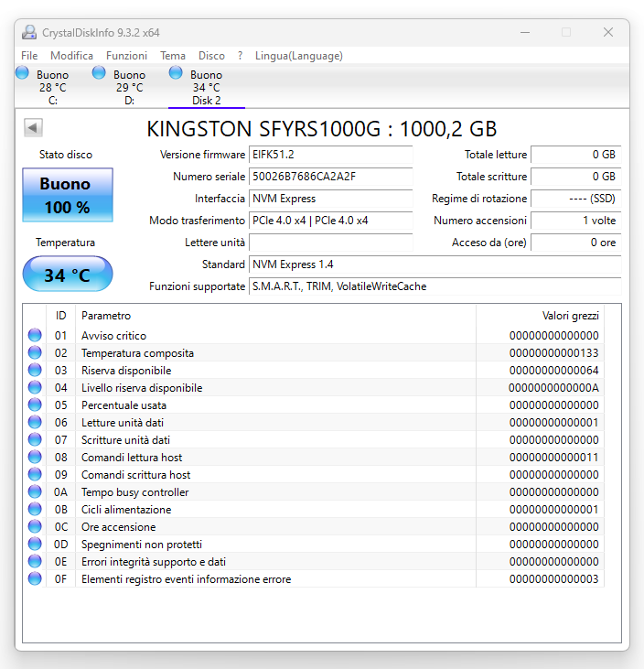Viewport: 644px width, 669px height.
Task: Open the Lingua(Language) menu
Action: coord(299,56)
